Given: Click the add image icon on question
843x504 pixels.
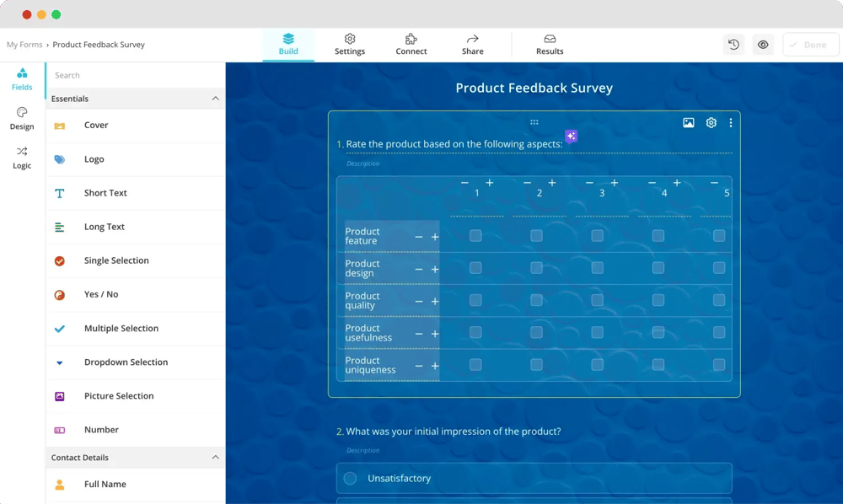Looking at the screenshot, I should click(x=689, y=123).
